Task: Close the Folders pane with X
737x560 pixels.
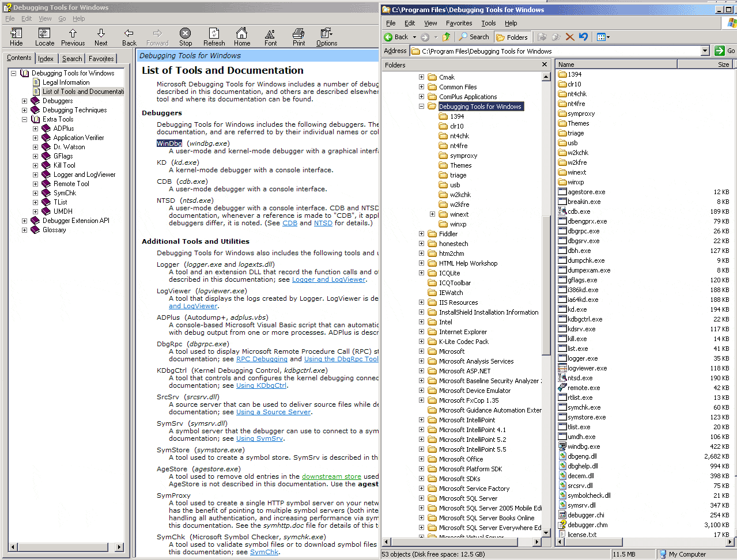Action: (545, 65)
